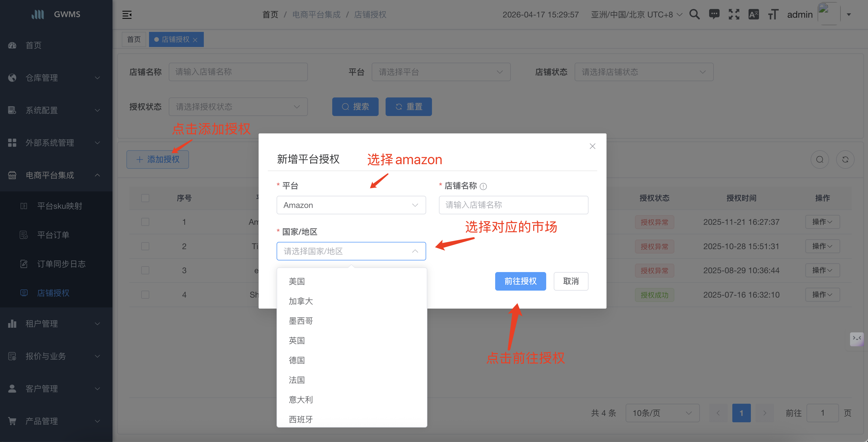Screen dimensions: 868x442
Task: Open the 请选择店铺状态 filter dropdown
Action: point(644,72)
